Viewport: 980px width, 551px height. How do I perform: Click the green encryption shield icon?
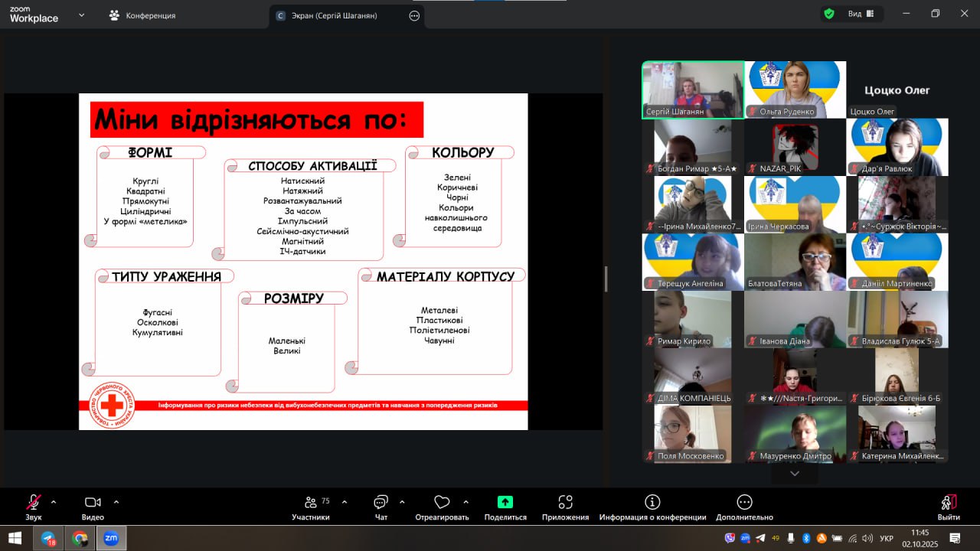[x=829, y=14]
